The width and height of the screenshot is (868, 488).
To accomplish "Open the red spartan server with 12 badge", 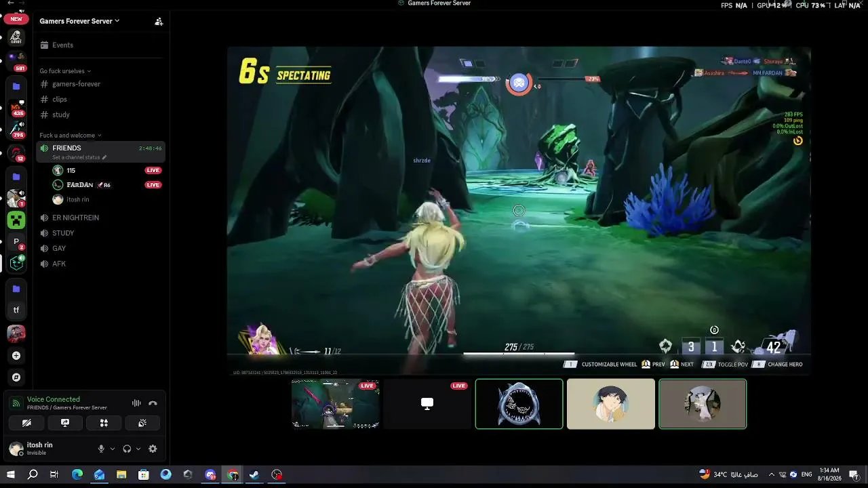I will coord(16,153).
